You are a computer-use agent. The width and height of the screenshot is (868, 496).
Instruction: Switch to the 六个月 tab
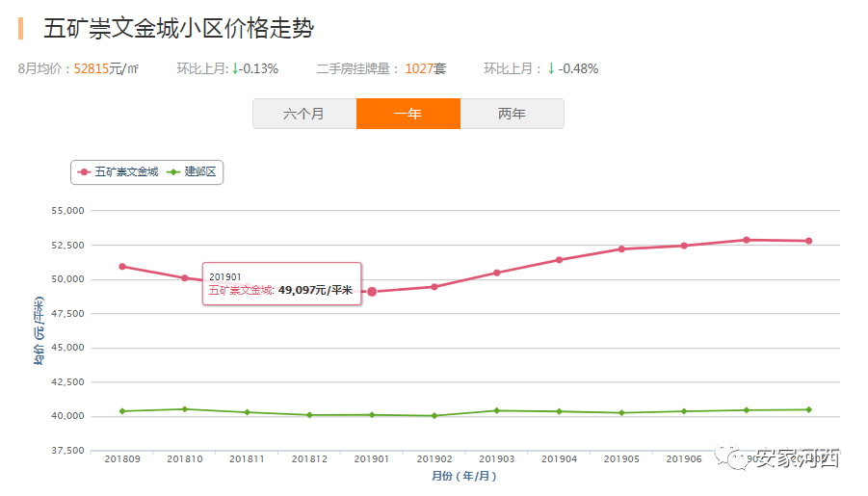304,114
